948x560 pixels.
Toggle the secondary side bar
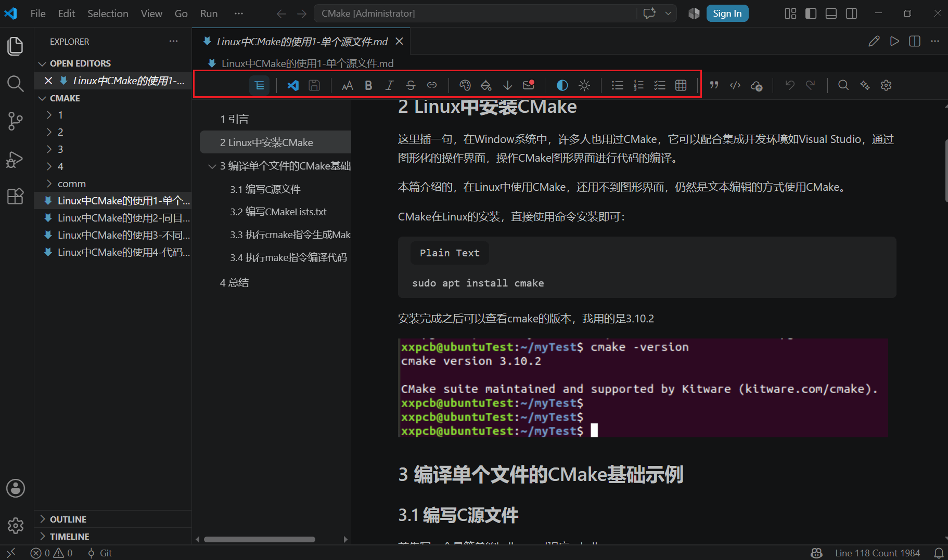click(852, 14)
